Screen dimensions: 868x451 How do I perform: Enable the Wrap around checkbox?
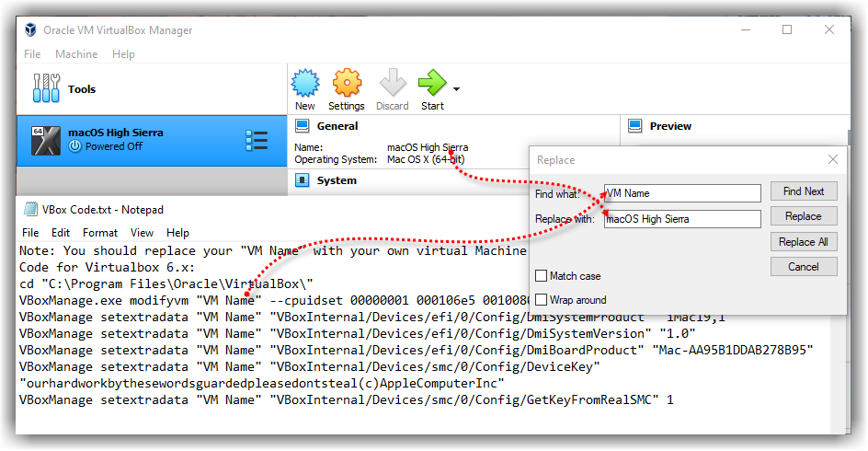tap(542, 300)
